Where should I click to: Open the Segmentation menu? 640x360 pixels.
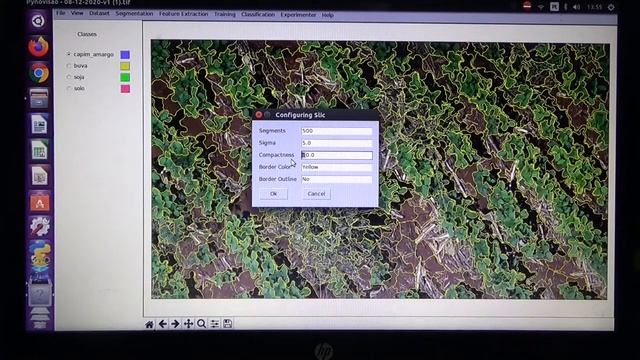134,13
